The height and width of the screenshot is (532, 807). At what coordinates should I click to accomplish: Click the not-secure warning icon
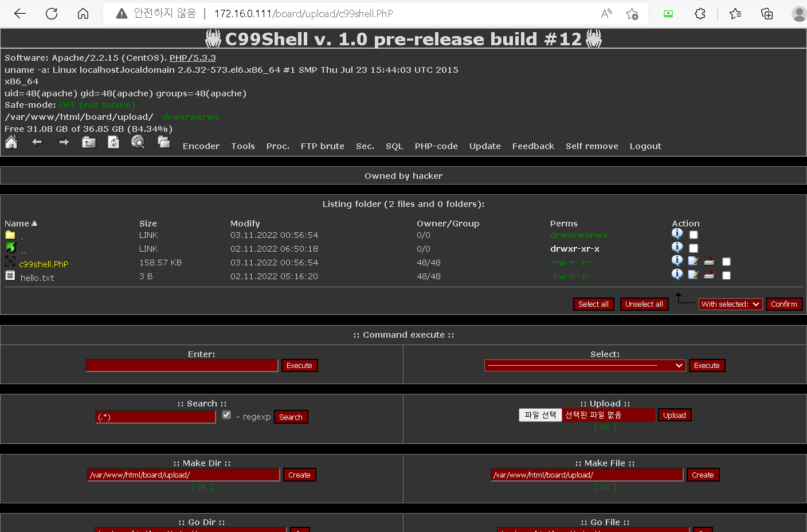[122, 14]
